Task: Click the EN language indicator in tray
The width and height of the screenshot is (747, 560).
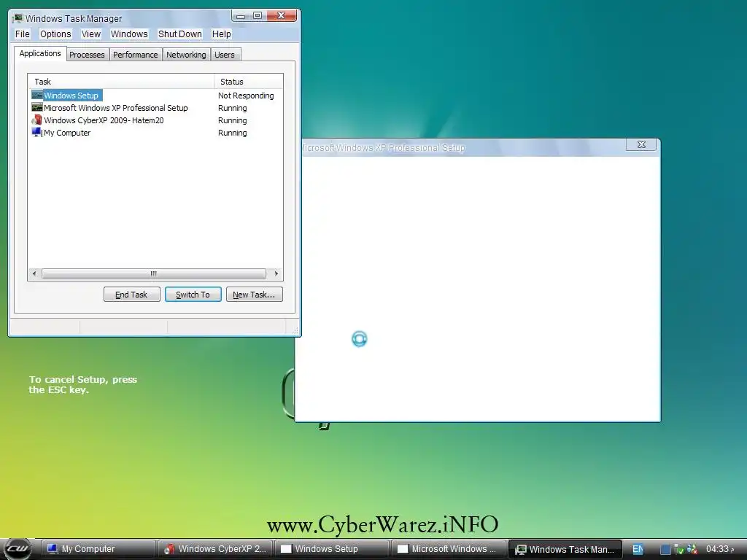Action: click(x=638, y=549)
